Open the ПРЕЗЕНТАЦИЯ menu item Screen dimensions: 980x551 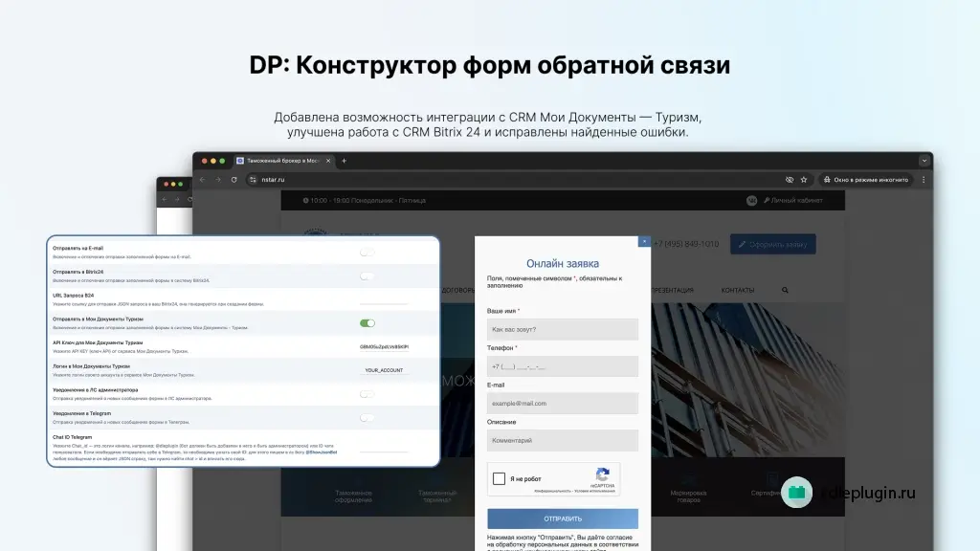[x=672, y=291]
